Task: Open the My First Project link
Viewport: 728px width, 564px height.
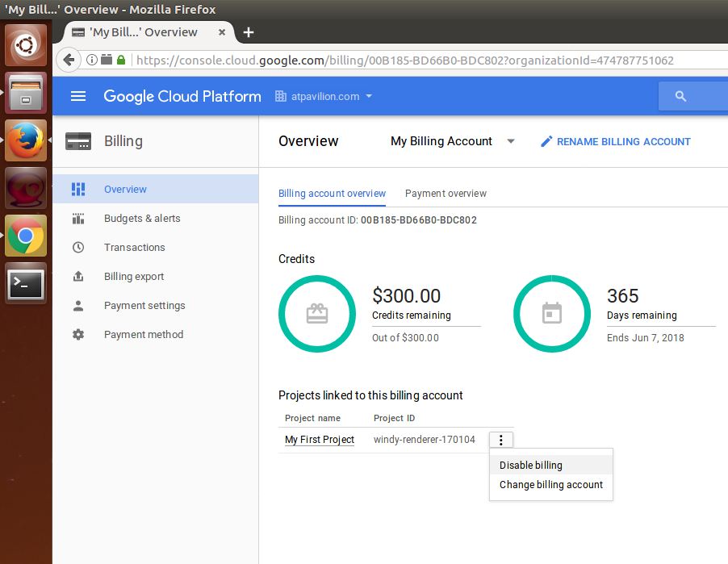Action: click(x=320, y=440)
